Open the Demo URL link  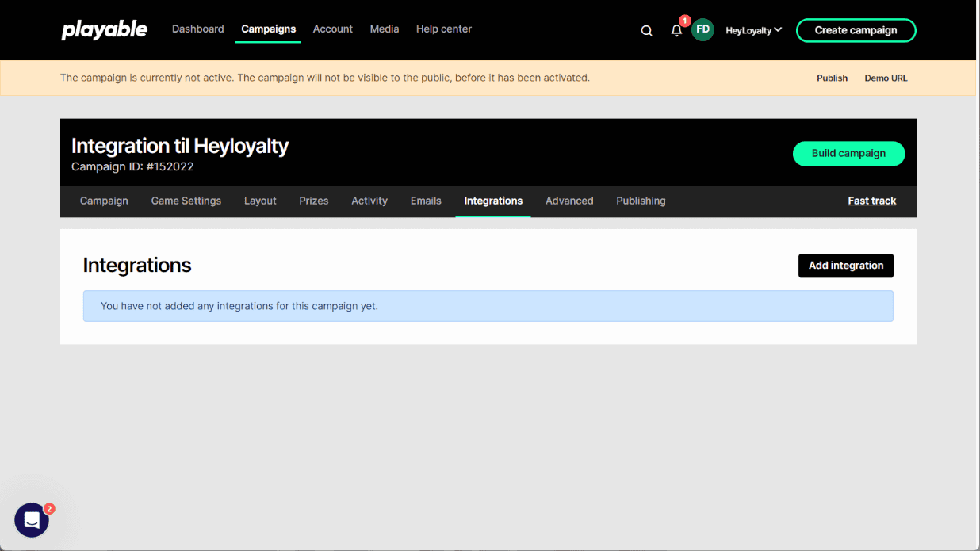[x=886, y=78]
